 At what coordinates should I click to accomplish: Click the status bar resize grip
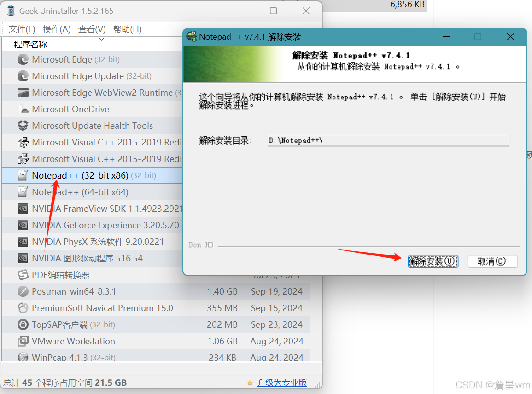tap(318, 385)
